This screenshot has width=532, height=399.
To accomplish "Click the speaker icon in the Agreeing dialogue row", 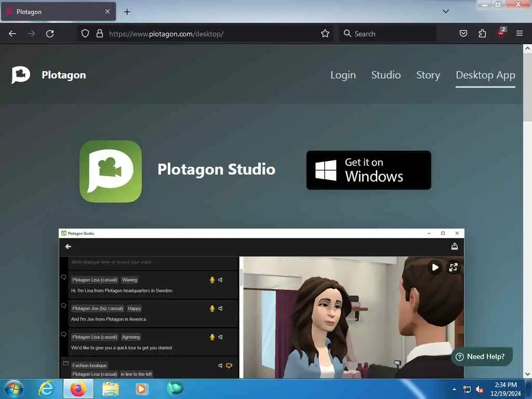I will pyautogui.click(x=220, y=337).
